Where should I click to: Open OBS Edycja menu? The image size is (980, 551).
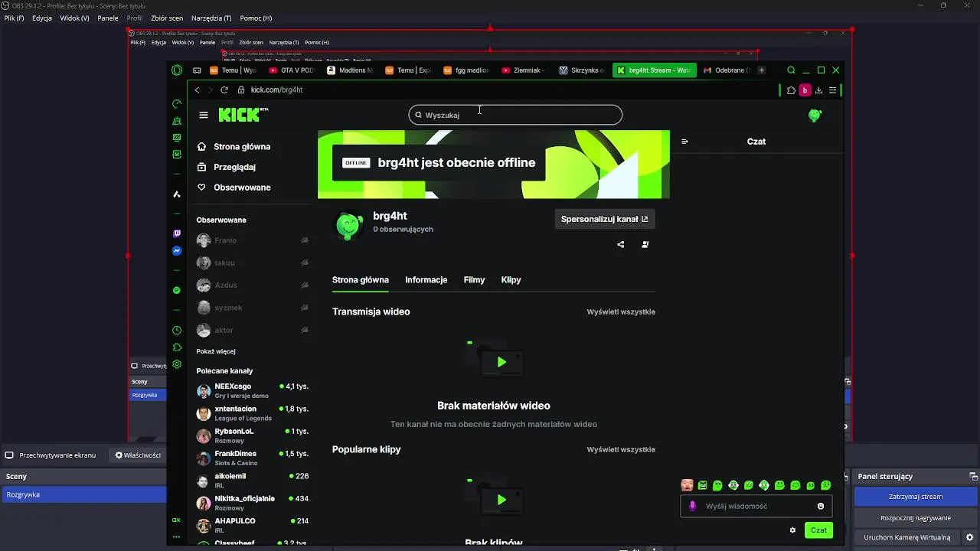pyautogui.click(x=42, y=18)
